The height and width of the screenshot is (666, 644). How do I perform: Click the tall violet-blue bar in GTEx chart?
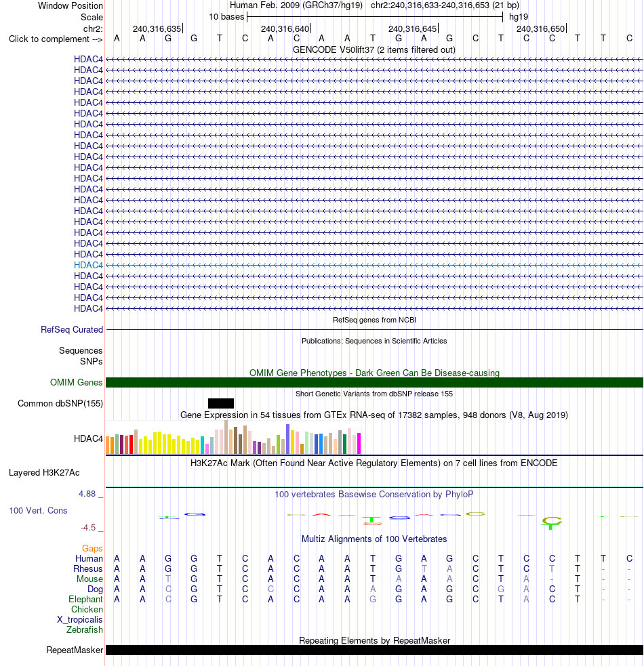tap(288, 439)
